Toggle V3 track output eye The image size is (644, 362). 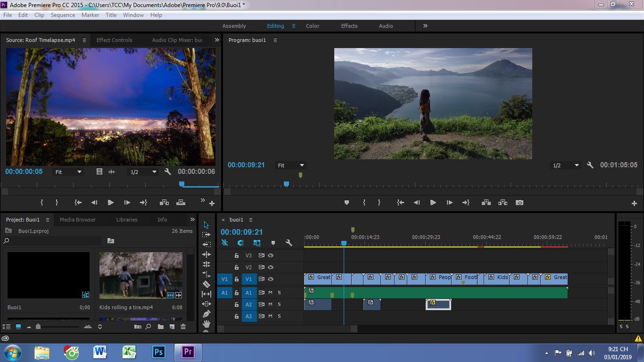click(271, 255)
